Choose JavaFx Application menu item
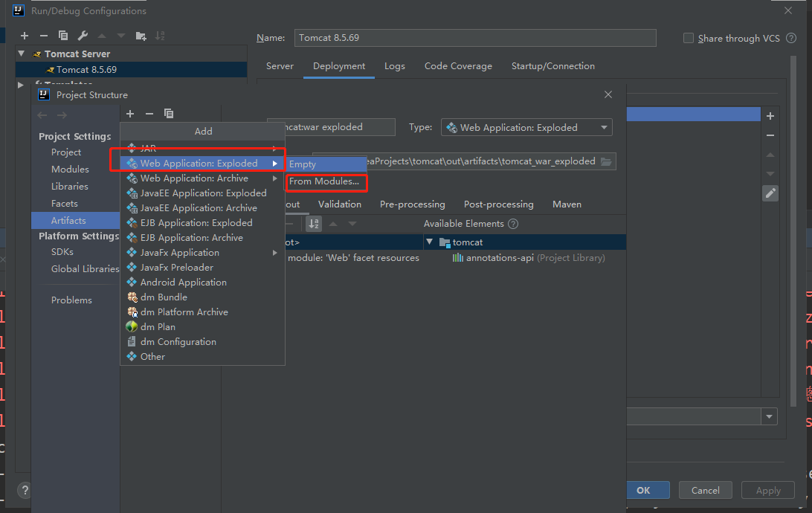Image resolution: width=812 pixels, height=513 pixels. 202,253
